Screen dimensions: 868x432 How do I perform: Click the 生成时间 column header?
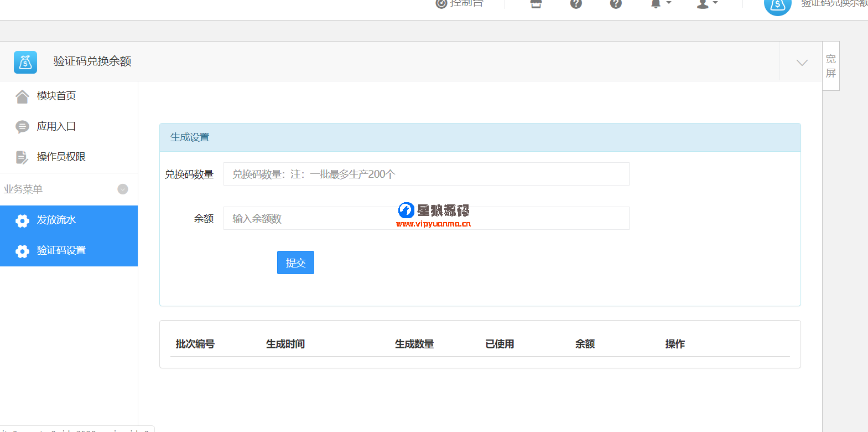(285, 344)
